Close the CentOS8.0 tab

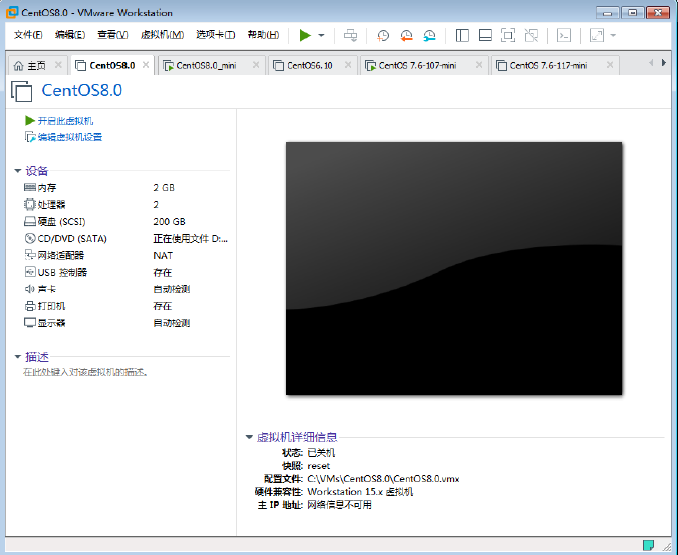pyautogui.click(x=146, y=65)
